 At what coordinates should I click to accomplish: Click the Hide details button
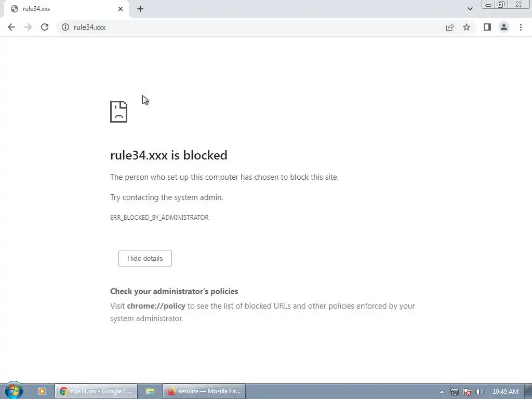tap(145, 259)
